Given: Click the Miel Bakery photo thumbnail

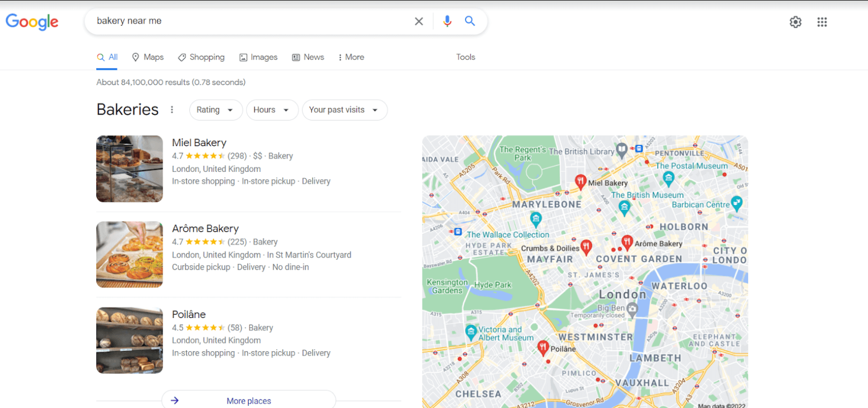Looking at the screenshot, I should (129, 169).
